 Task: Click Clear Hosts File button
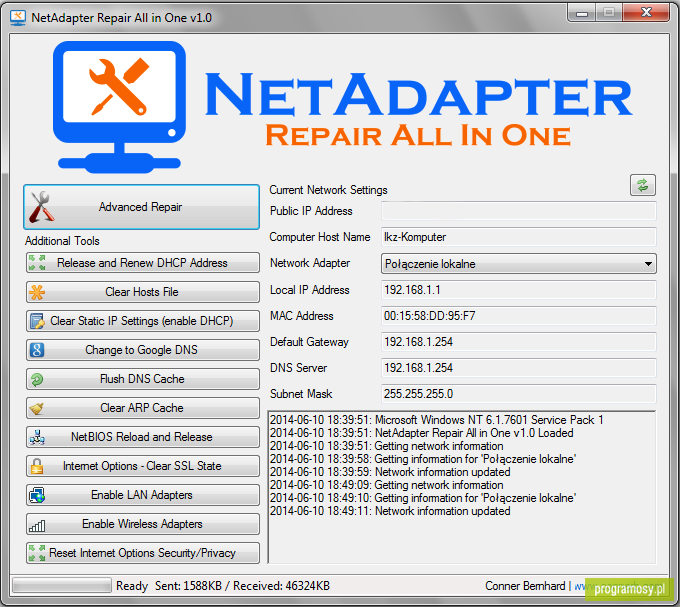[143, 292]
